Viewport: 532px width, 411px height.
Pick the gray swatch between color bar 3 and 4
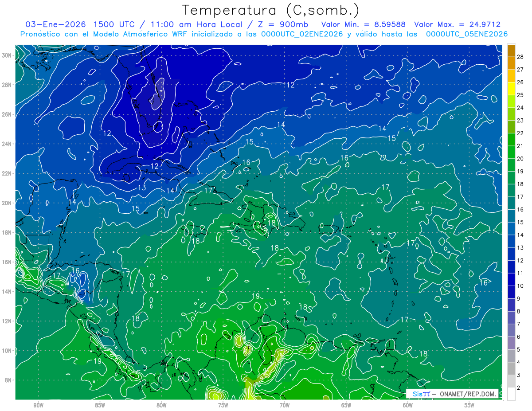pos(511,369)
